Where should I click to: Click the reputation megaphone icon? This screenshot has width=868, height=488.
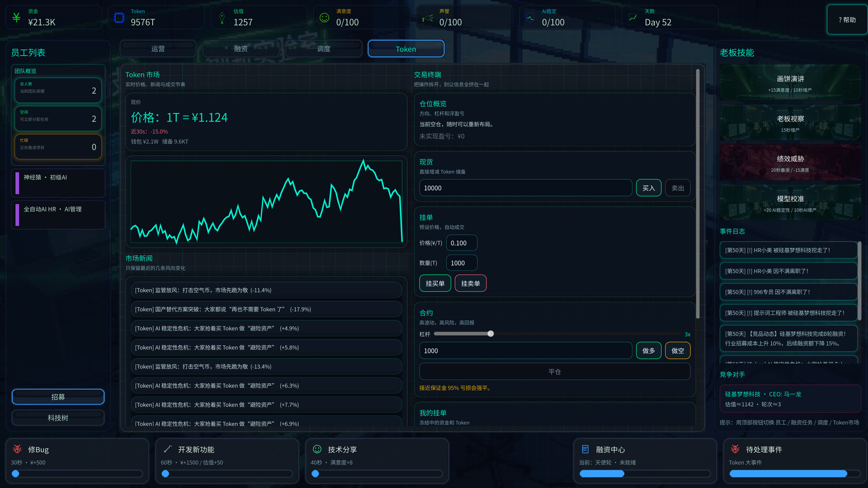click(x=427, y=18)
